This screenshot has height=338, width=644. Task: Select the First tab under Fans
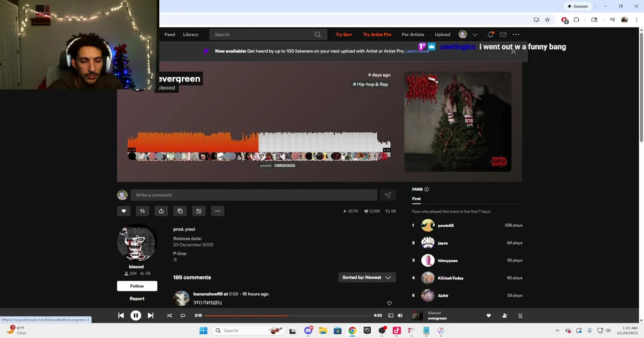(416, 199)
